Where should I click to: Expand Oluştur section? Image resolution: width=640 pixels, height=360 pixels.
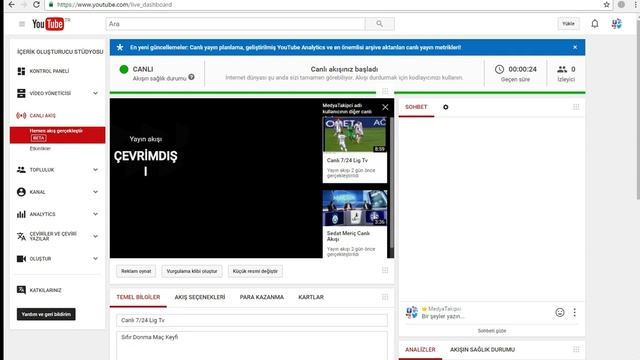[x=95, y=258]
